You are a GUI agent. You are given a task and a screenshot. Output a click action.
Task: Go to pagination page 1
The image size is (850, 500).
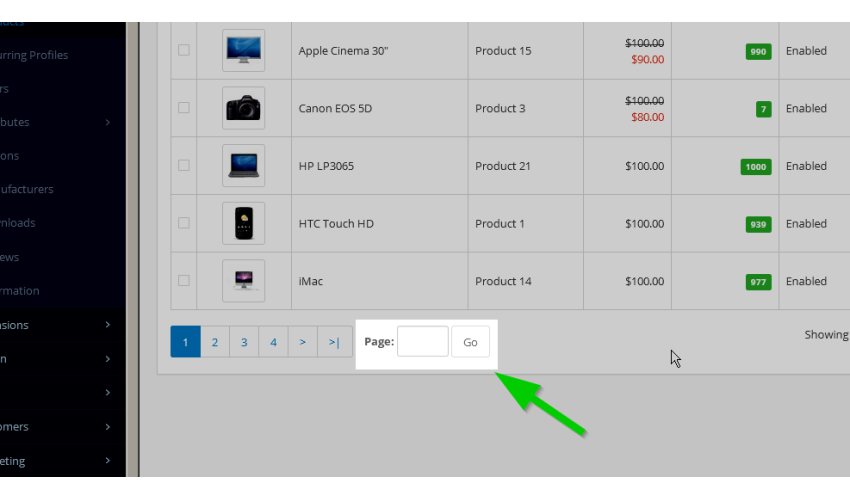pos(185,342)
